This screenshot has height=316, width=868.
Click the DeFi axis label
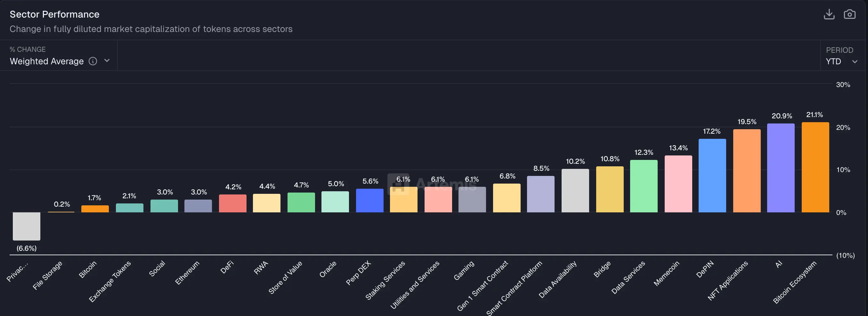[x=228, y=267]
